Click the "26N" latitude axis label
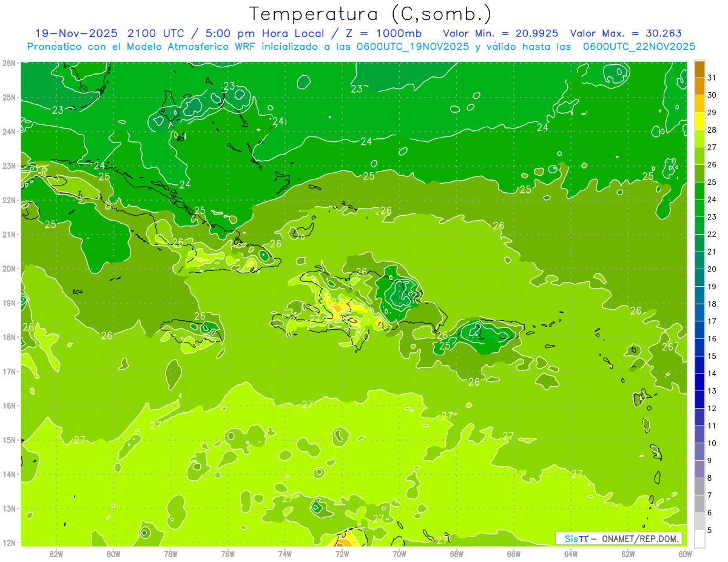 (x=9, y=63)
